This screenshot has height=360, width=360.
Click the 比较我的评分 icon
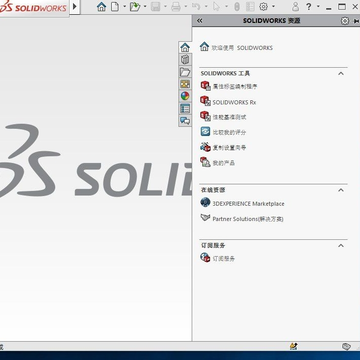click(205, 132)
